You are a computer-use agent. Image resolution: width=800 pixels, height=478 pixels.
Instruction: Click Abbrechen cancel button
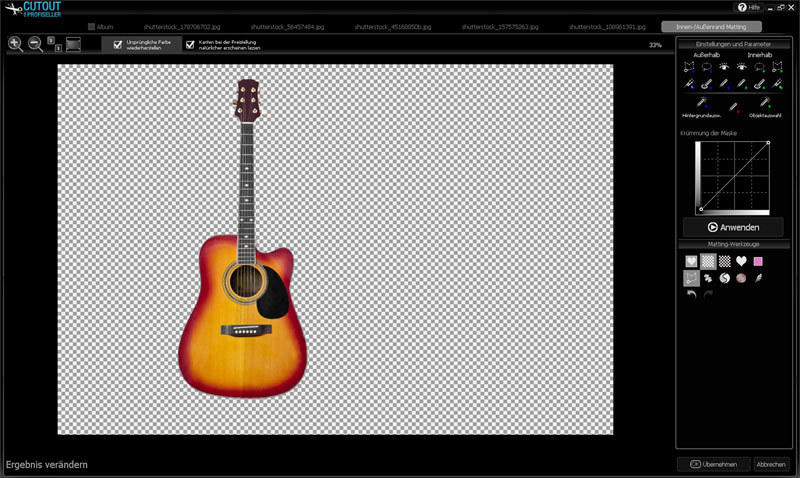click(771, 464)
